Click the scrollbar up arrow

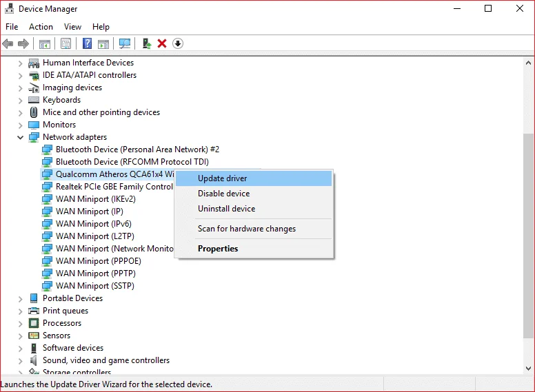(528, 63)
